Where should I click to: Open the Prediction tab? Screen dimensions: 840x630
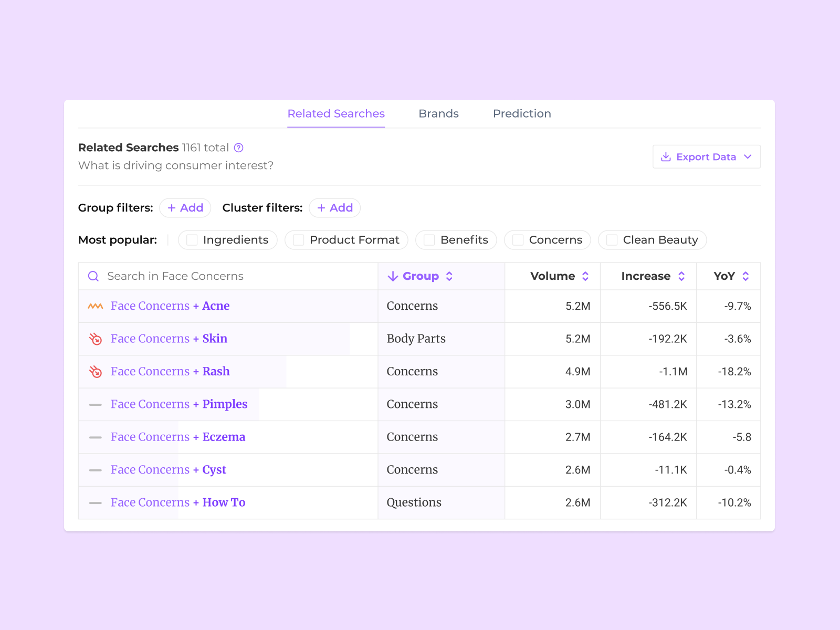pyautogui.click(x=521, y=113)
